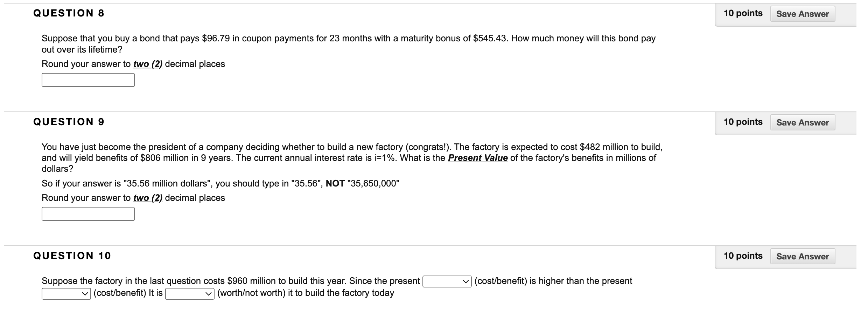
Task: Click Save Answer for Question 9
Action: 802,123
